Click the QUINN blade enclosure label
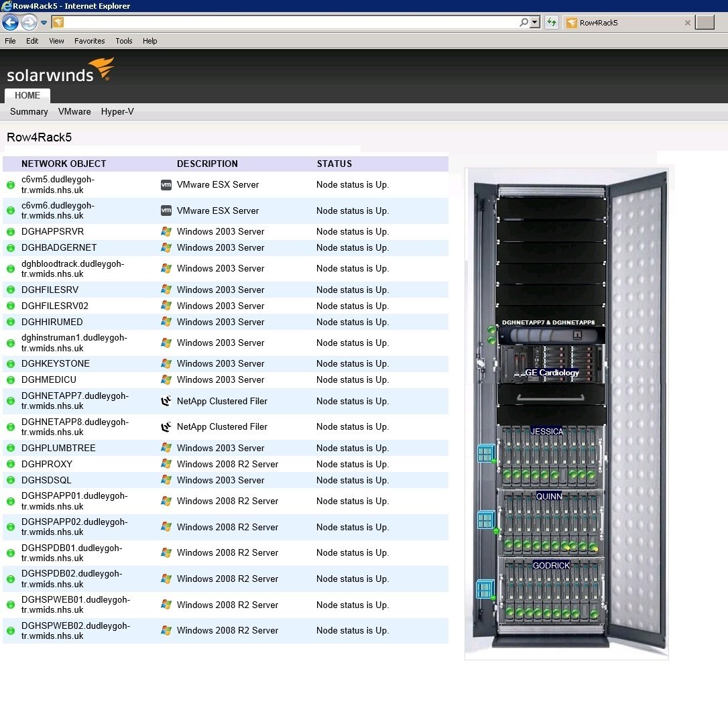Viewport: 728px width, 716px height. pos(549,496)
